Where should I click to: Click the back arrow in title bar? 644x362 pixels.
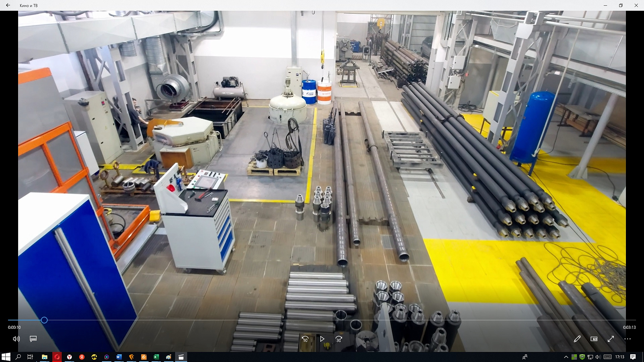8,5
